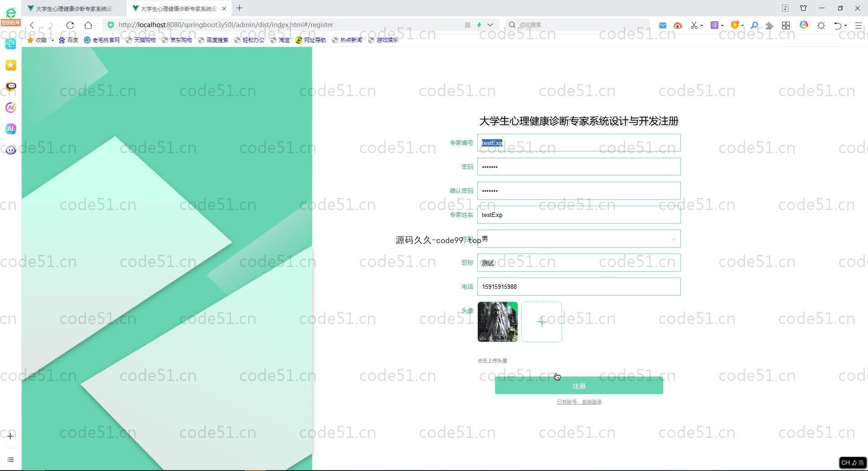Expand the orange shield dropdown arrow
868x471 pixels.
tap(742, 25)
